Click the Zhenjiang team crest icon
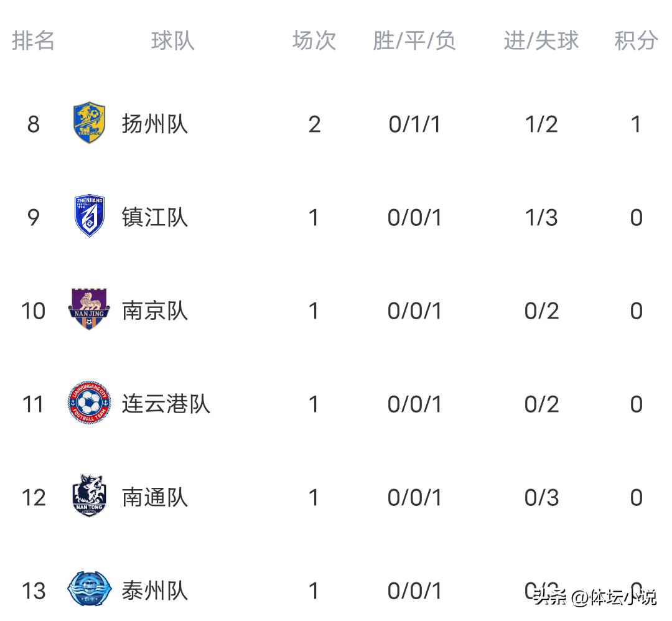The width and height of the screenshot is (672, 621). (90, 217)
